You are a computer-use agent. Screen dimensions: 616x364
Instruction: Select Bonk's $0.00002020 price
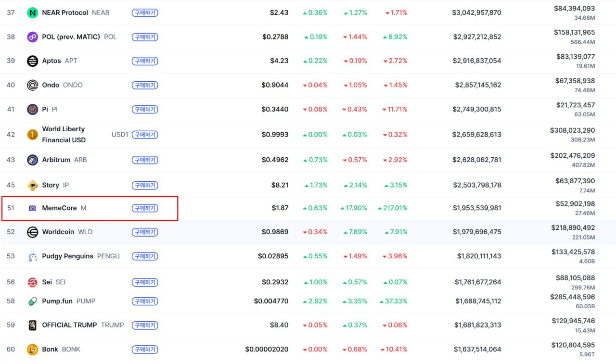[267, 349]
